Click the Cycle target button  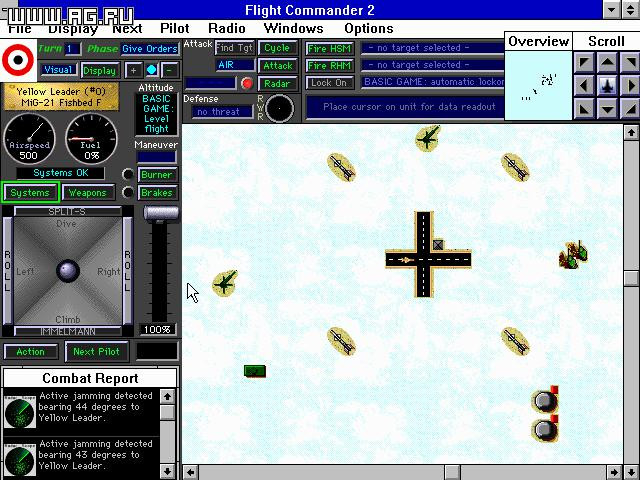pos(277,48)
